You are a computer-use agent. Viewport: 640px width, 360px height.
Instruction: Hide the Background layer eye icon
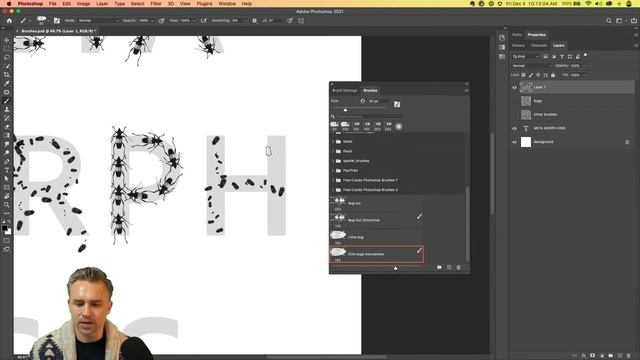click(514, 142)
